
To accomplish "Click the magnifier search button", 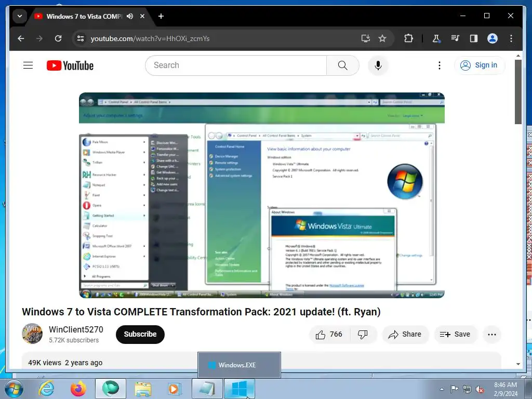I will click(x=343, y=65).
